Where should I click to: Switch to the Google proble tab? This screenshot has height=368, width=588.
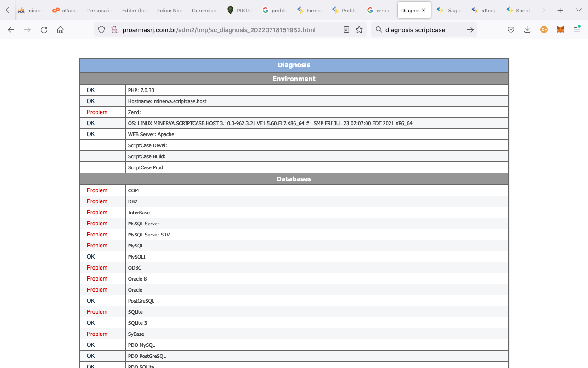click(x=275, y=10)
